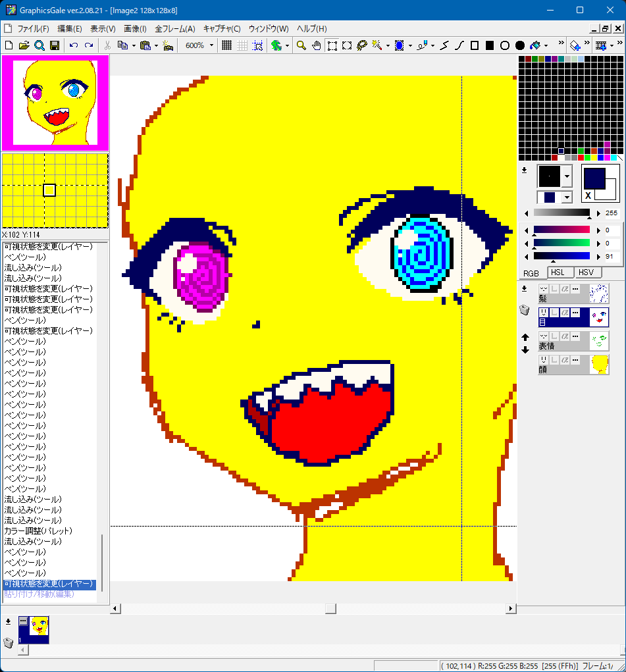
Task: Select the flood fill bucket tool
Action: (536, 45)
